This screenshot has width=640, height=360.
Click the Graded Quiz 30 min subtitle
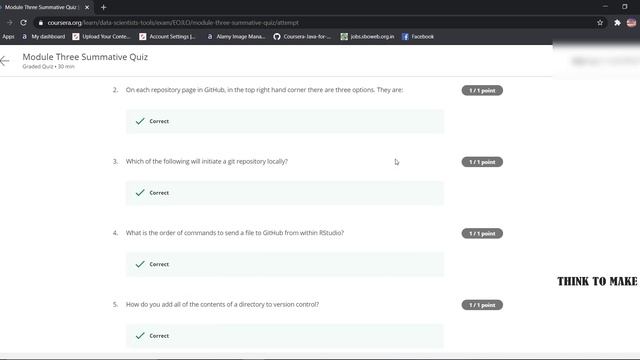[x=49, y=67]
